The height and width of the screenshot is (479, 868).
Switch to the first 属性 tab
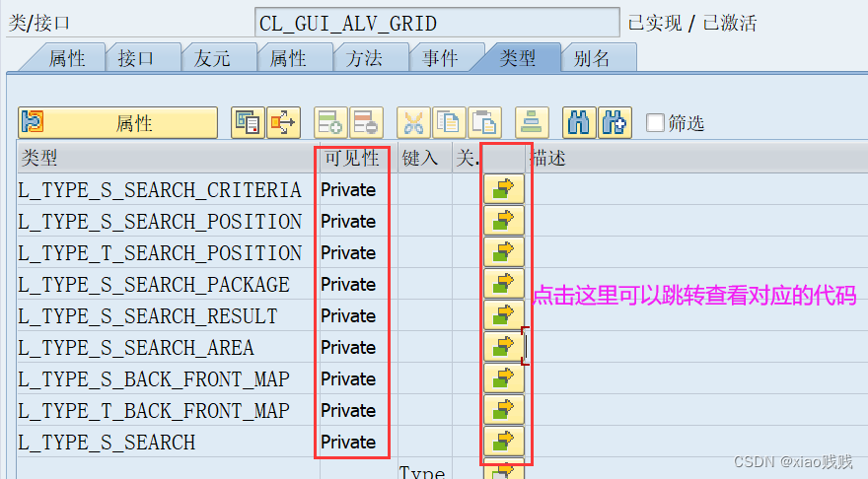(66, 57)
